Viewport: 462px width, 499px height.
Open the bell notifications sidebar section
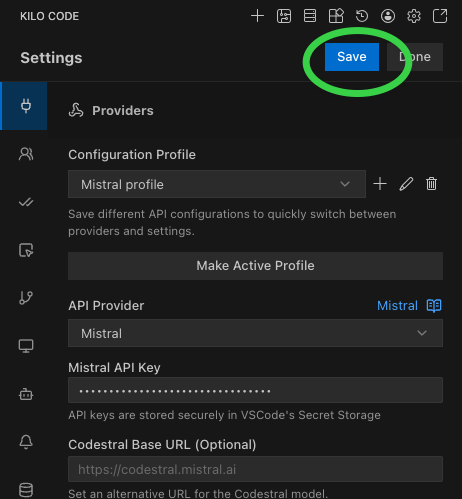pos(26,442)
